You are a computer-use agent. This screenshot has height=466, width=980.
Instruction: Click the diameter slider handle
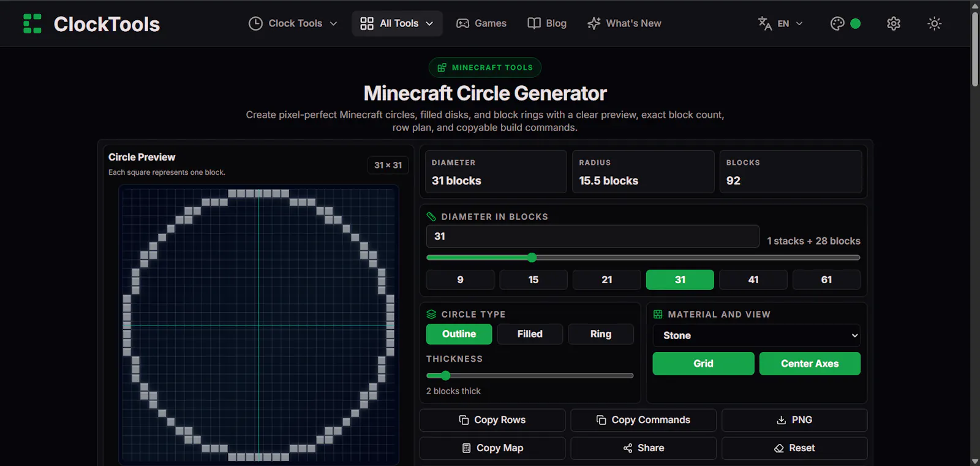[x=532, y=258]
